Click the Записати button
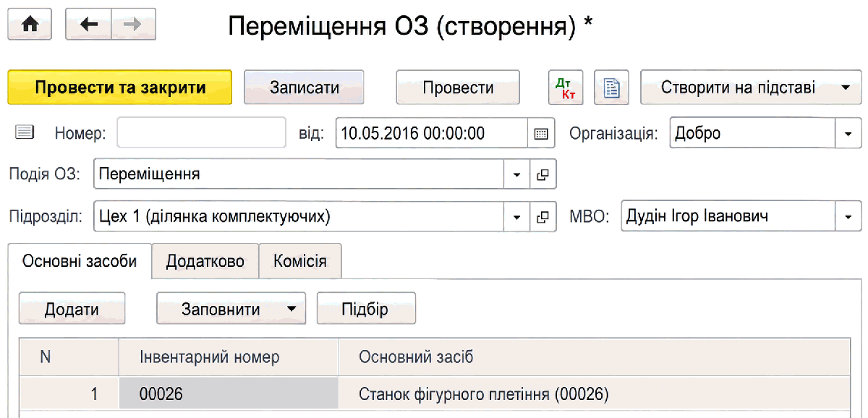 coord(304,88)
